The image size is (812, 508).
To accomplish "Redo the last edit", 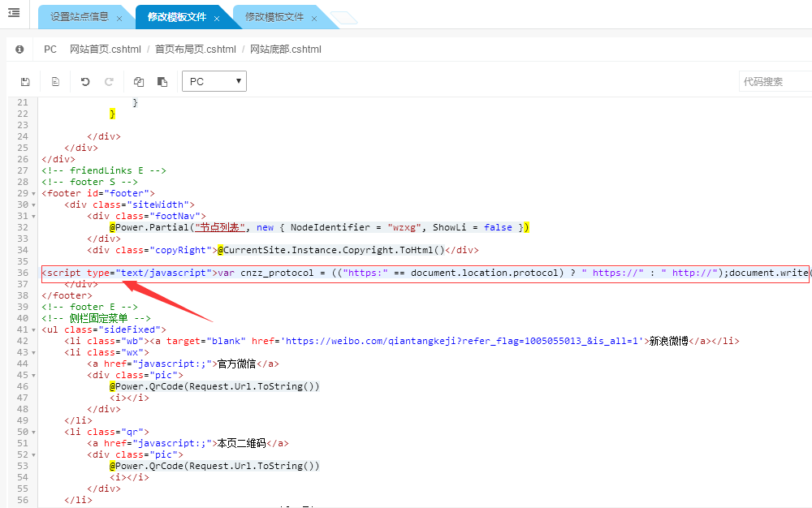I will click(x=109, y=82).
